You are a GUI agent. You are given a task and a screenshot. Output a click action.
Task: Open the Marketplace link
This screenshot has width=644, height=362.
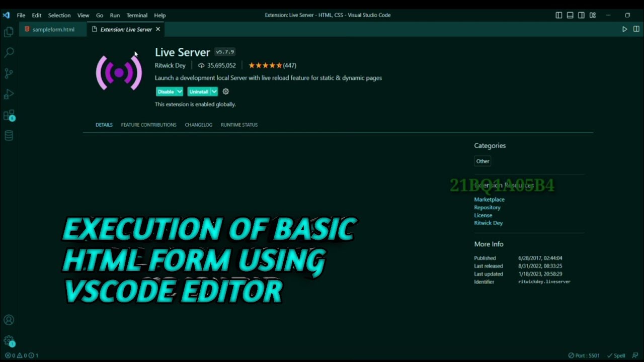(489, 200)
